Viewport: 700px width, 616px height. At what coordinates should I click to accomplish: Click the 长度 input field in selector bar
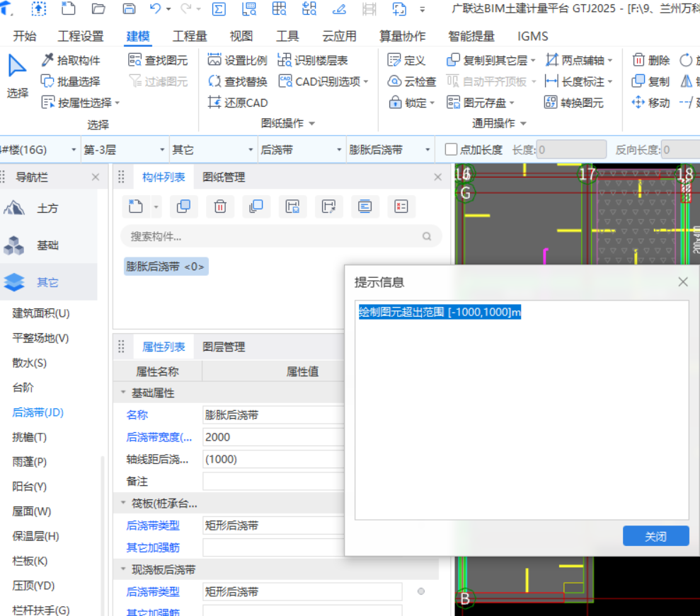pos(571,149)
